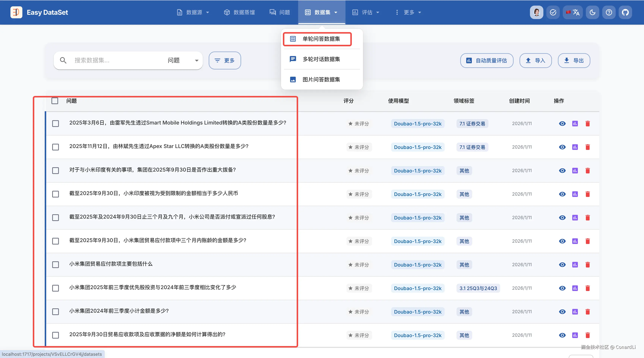Open the language translate icon
Screen dimensions: 644x358
pyautogui.click(x=573, y=12)
